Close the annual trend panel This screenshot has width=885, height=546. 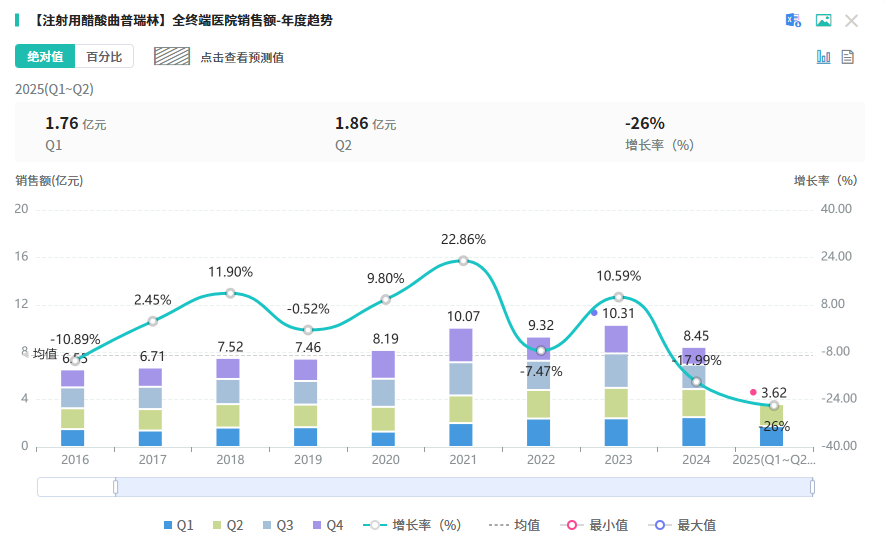pyautogui.click(x=851, y=21)
